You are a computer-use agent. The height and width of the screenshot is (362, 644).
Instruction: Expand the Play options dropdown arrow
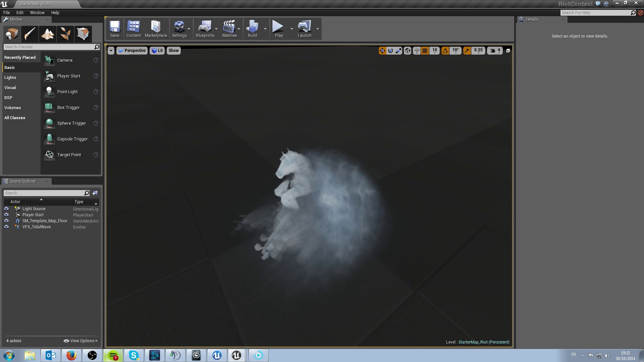tap(292, 29)
